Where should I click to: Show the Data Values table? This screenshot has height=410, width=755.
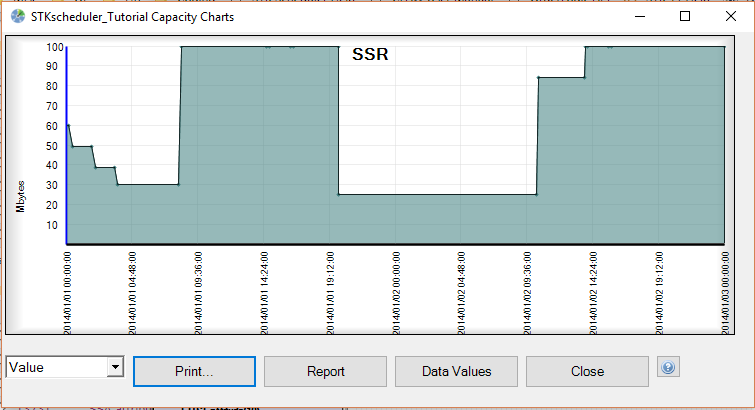(456, 371)
